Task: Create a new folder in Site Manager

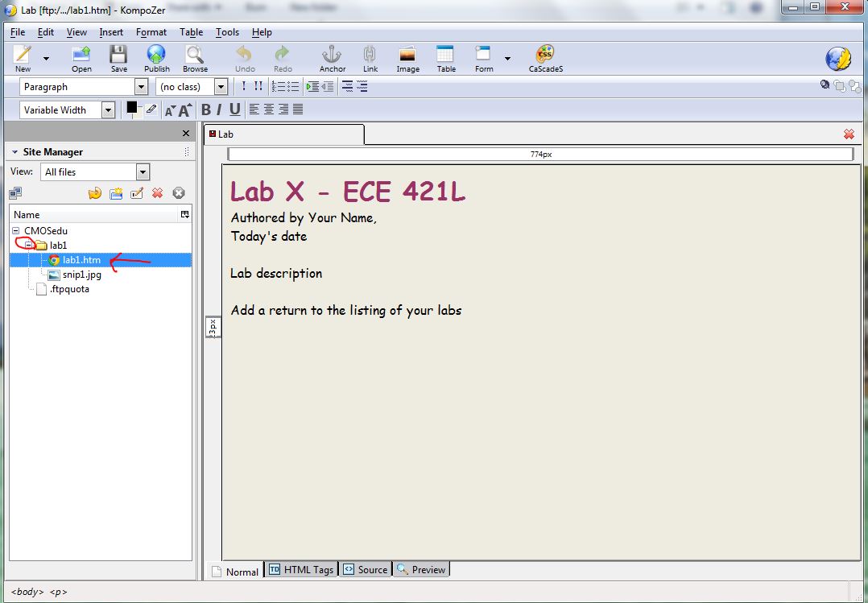Action: pyautogui.click(x=116, y=193)
